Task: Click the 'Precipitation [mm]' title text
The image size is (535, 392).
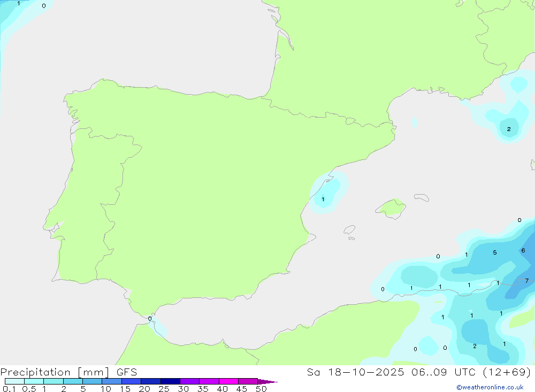Action: (55, 372)
